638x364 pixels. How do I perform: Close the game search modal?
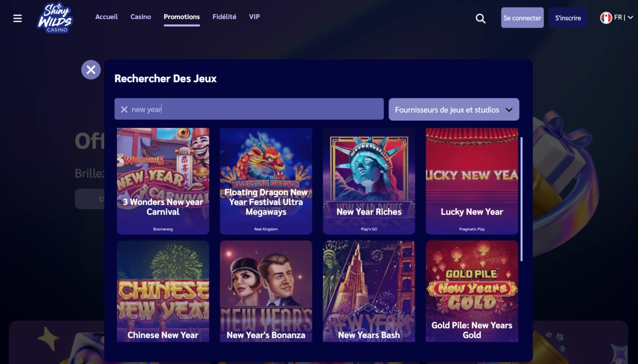(91, 70)
